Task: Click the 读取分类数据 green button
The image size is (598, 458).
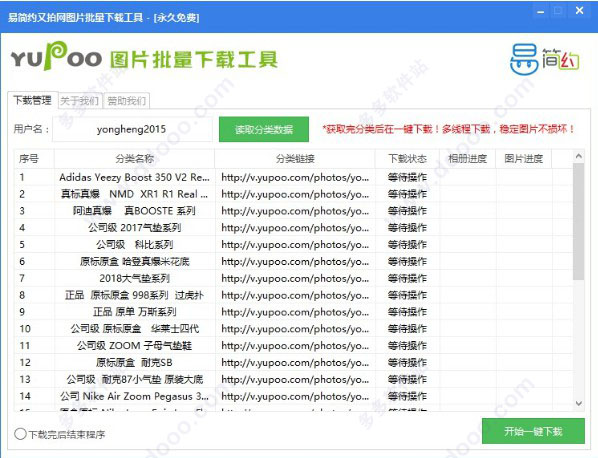Action: (264, 129)
